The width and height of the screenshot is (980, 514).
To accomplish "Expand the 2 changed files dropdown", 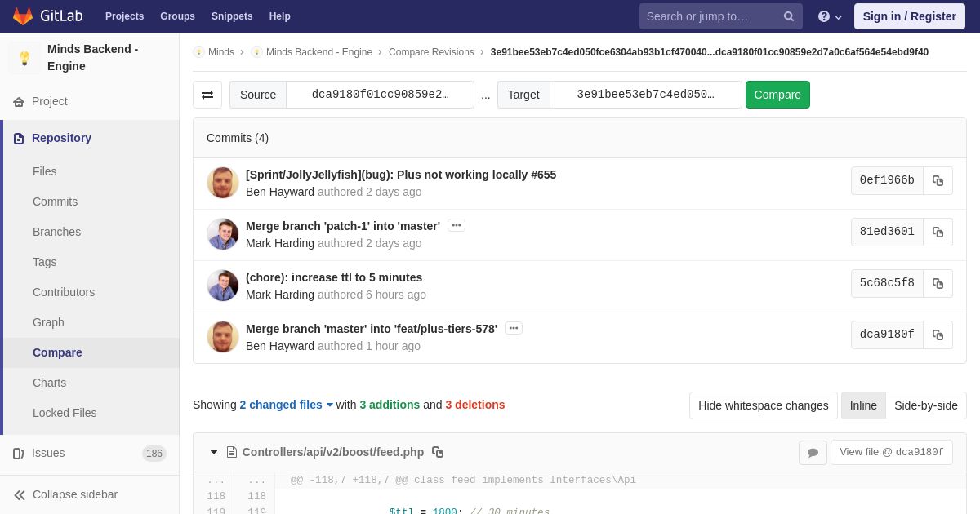I will tap(286, 405).
